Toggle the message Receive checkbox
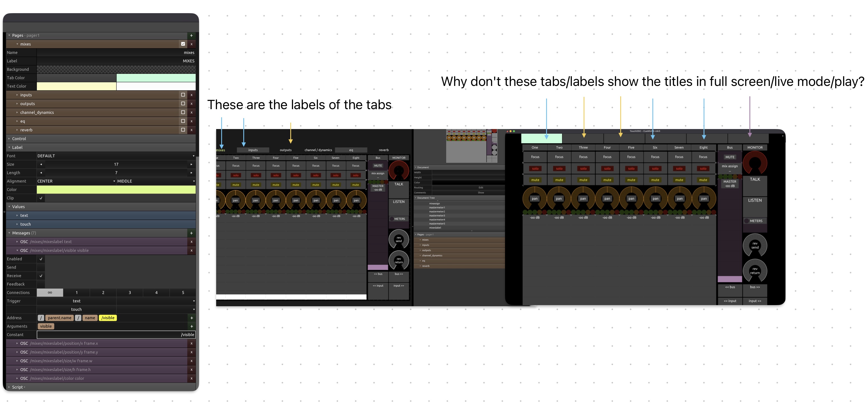Viewport: 868px width, 407px height. pos(41,276)
